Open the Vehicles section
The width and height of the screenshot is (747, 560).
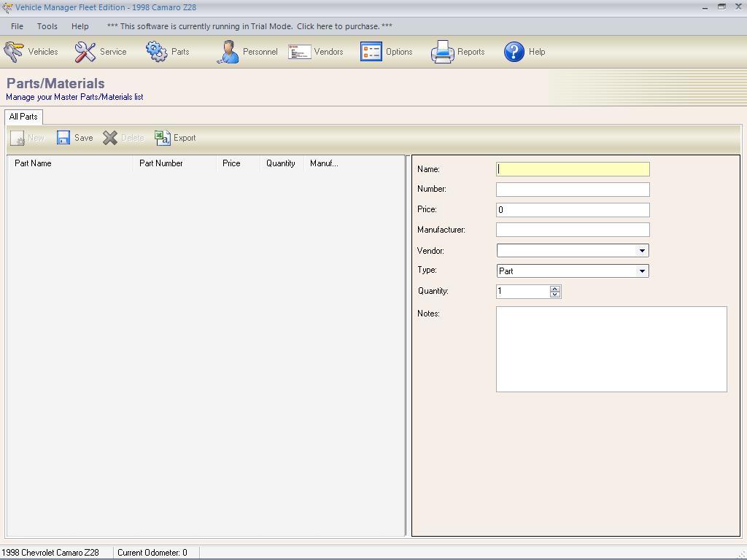(x=33, y=51)
